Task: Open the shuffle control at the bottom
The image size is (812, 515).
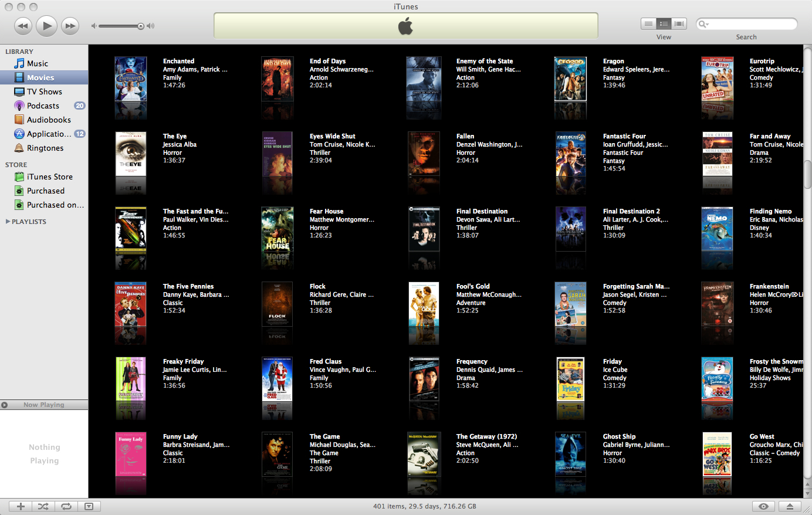Action: tap(43, 506)
